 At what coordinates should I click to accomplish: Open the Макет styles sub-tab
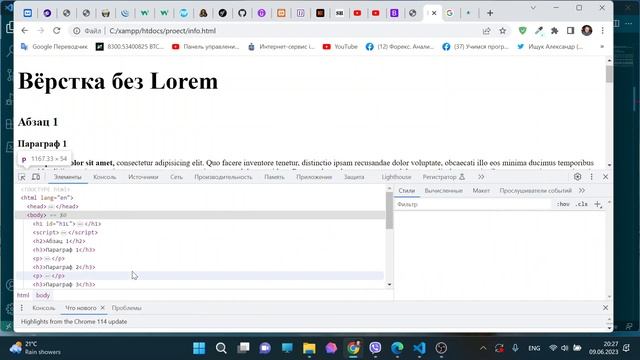tap(481, 191)
